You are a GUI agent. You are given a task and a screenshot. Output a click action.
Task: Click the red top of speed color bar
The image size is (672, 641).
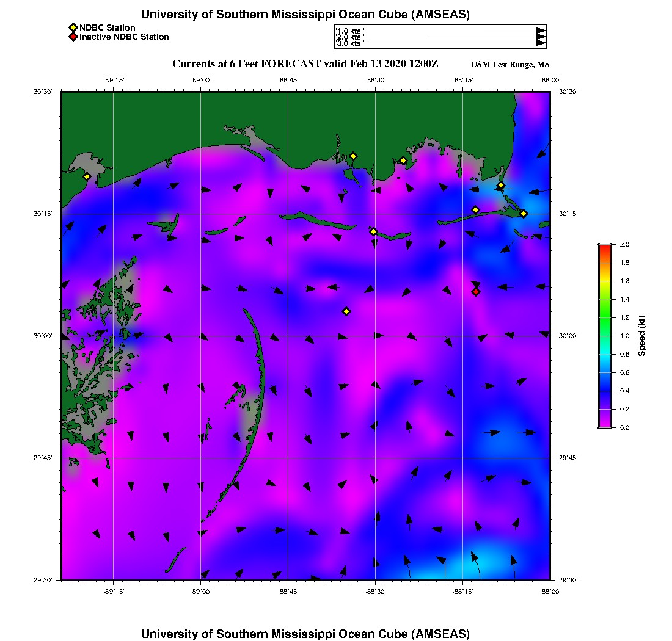[x=605, y=247]
